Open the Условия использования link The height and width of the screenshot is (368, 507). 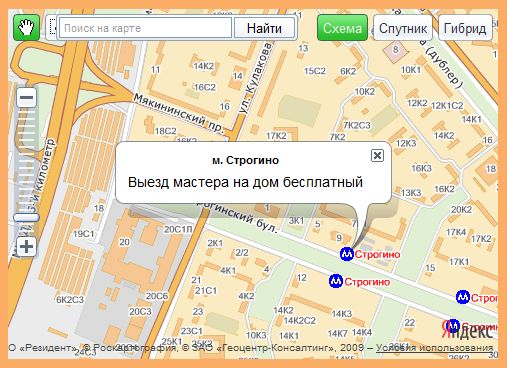click(x=434, y=348)
